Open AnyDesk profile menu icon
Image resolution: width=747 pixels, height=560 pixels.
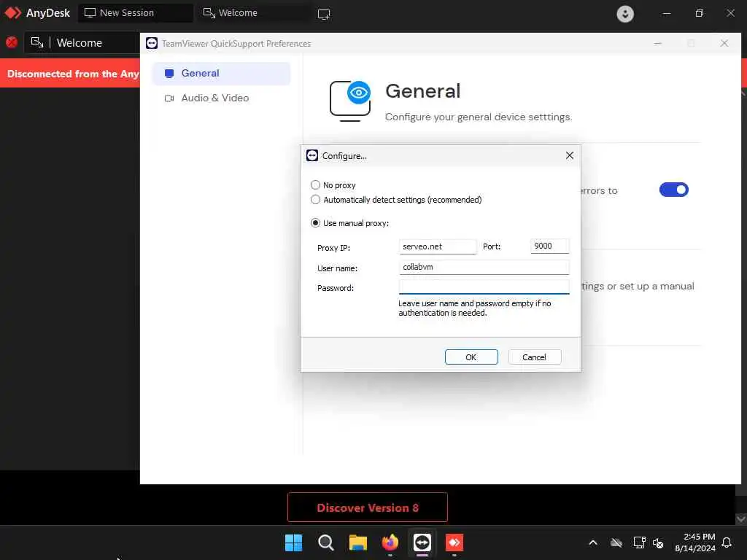coord(625,13)
